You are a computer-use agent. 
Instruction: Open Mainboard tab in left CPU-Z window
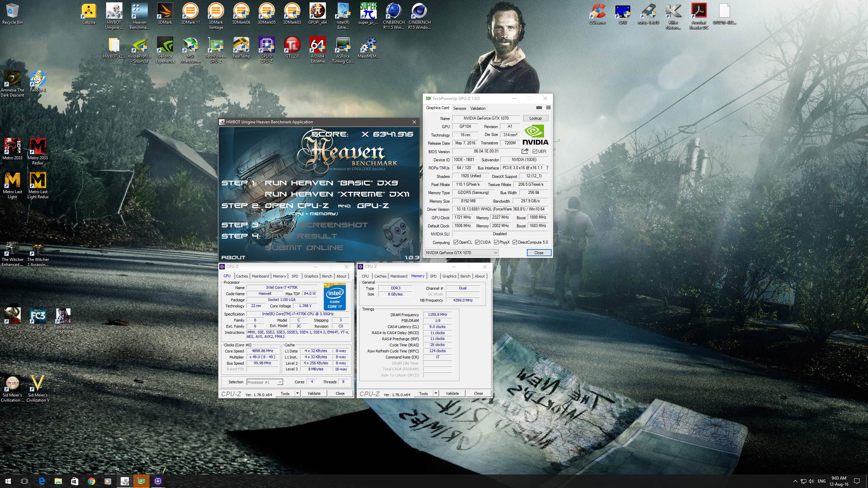(x=260, y=276)
